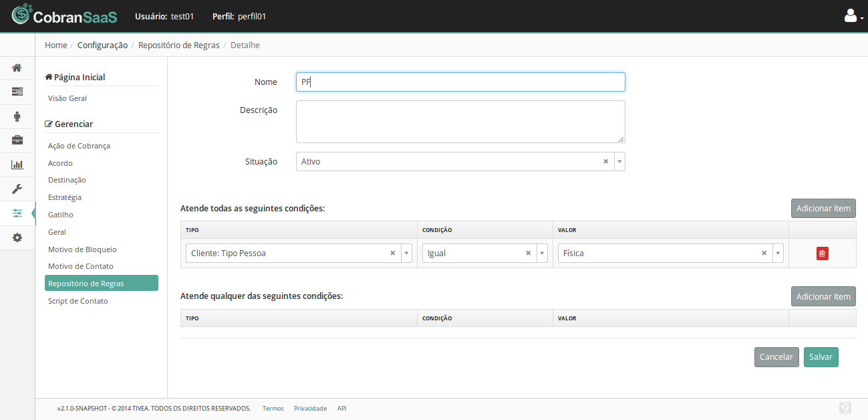
Task: Click the Página Inicial section header
Action: click(x=75, y=77)
